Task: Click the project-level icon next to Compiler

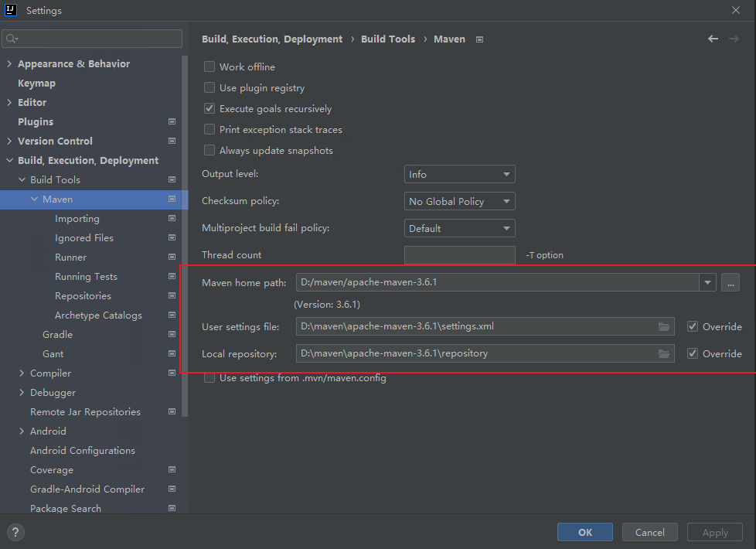Action: 172,373
